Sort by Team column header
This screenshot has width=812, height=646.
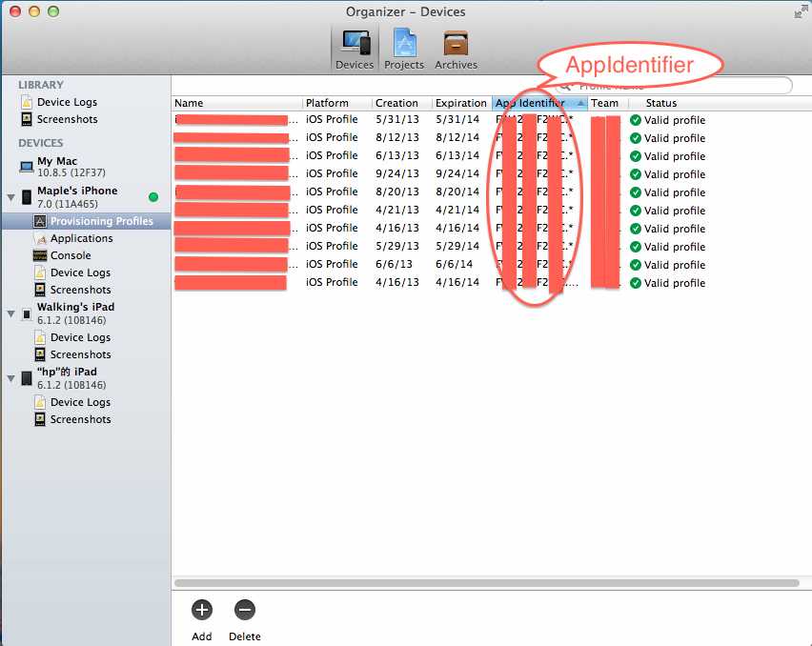(x=608, y=103)
